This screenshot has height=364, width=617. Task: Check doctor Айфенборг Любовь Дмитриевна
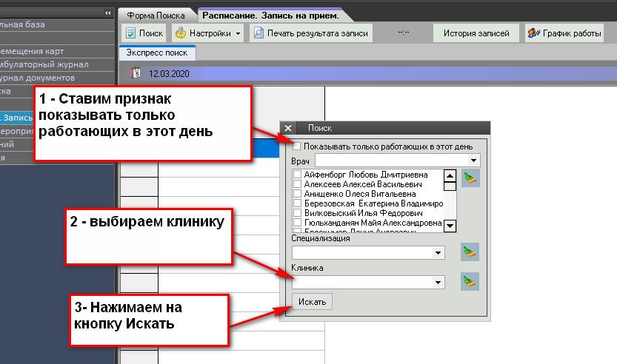pos(298,175)
